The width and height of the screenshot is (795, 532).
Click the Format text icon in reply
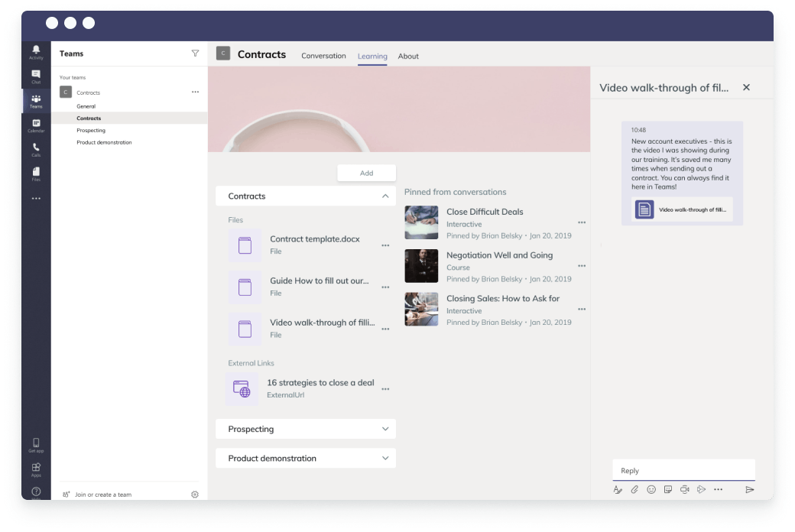(618, 489)
